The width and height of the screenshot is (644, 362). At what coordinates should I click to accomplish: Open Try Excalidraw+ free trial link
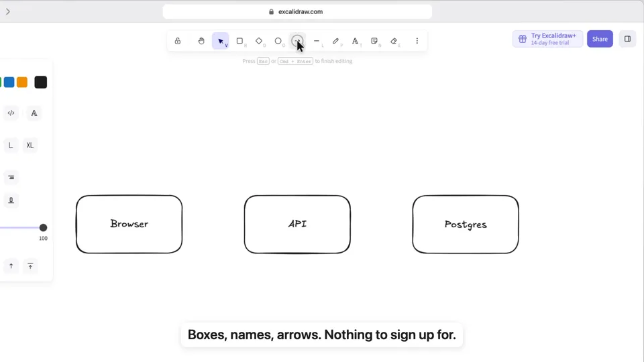tap(547, 39)
